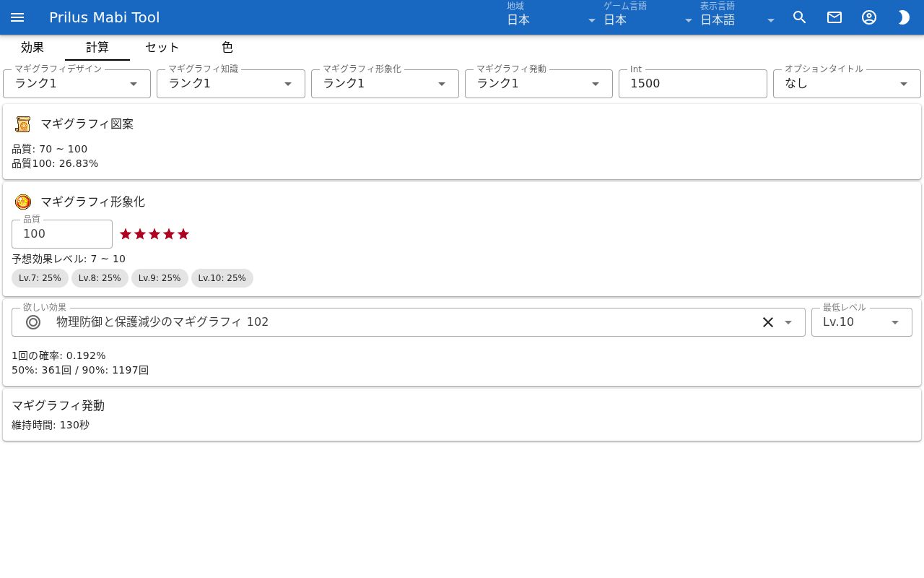Click the マギグラフィ形象化 orange medallion icon
The height and width of the screenshot is (578, 924).
(23, 202)
